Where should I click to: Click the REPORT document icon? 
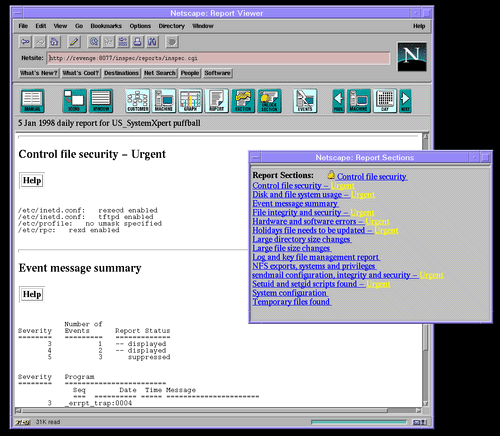click(217, 101)
